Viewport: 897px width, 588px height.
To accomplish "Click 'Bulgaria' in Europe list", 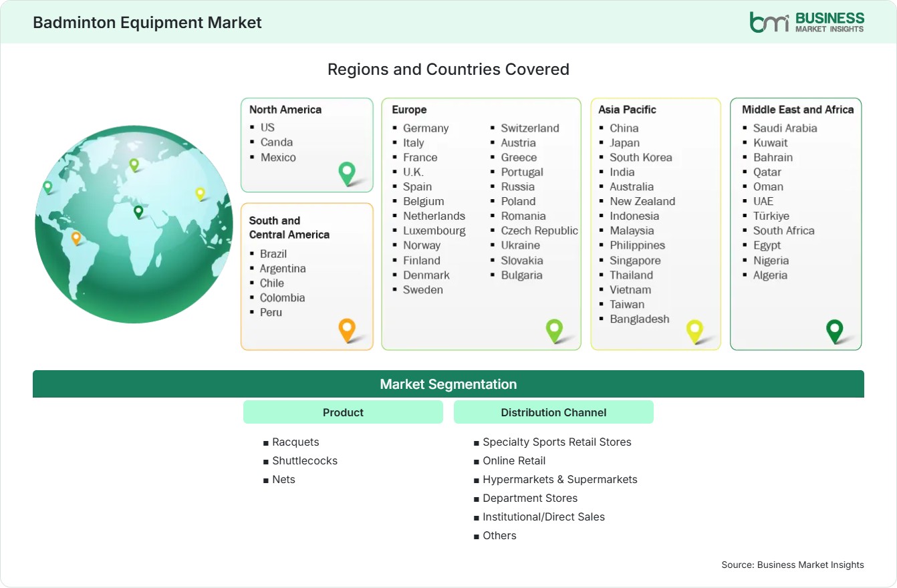I will pos(522,275).
